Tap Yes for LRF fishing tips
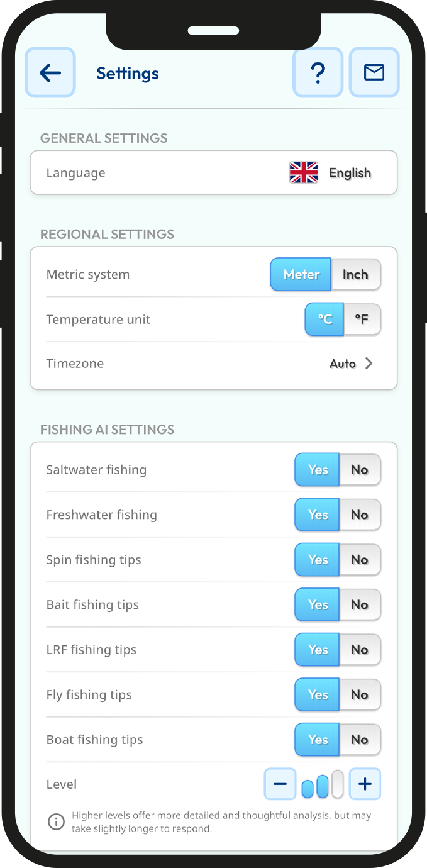Image resolution: width=427 pixels, height=868 pixels. pos(318,650)
